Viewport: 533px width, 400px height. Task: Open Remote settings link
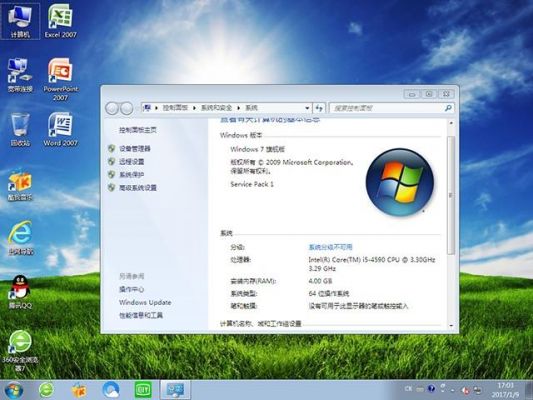132,162
